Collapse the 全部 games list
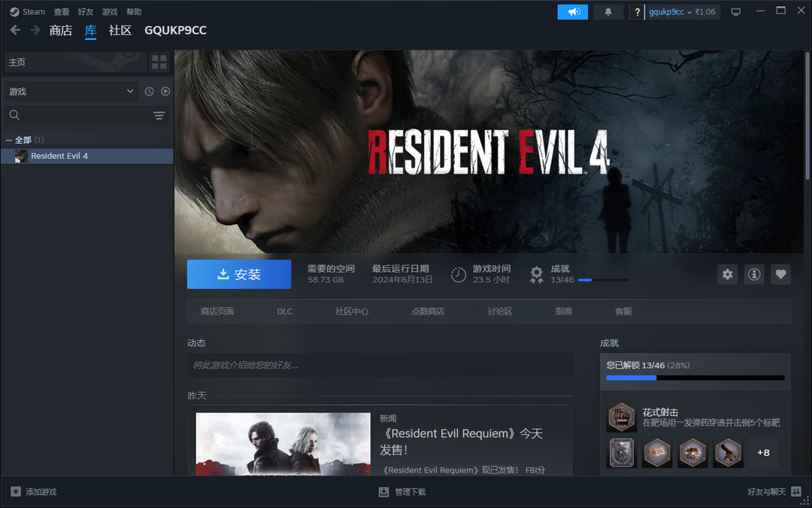The image size is (812, 508). coord(9,140)
